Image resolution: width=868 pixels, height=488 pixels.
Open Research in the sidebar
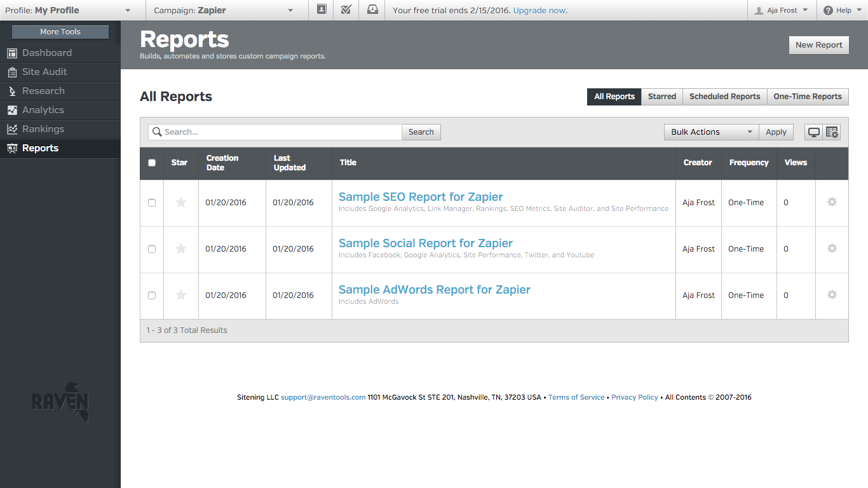[60, 91]
